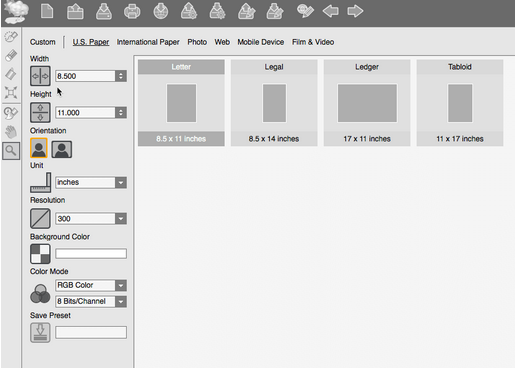This screenshot has height=368, width=515.
Task: Switch to the U.S. Paper tab
Action: 91,42
